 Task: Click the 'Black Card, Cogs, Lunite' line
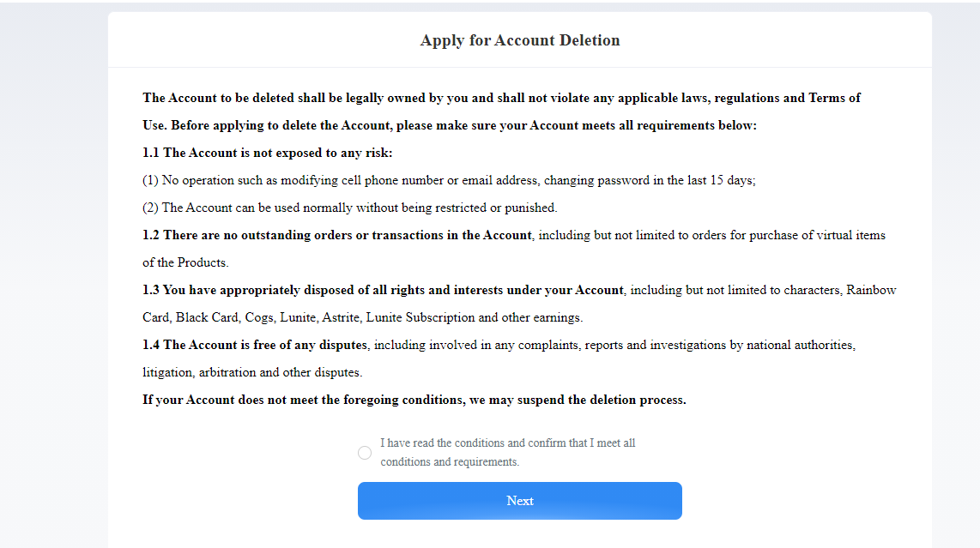362,317
